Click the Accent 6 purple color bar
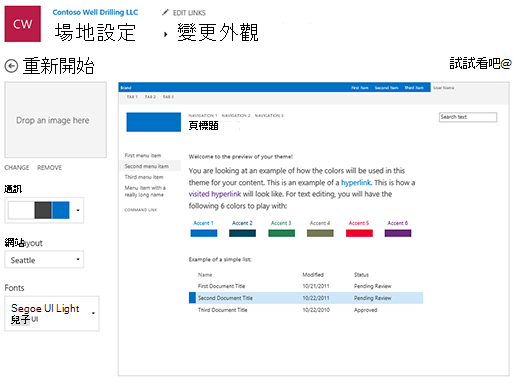This screenshot has width=518, height=384. point(398,233)
